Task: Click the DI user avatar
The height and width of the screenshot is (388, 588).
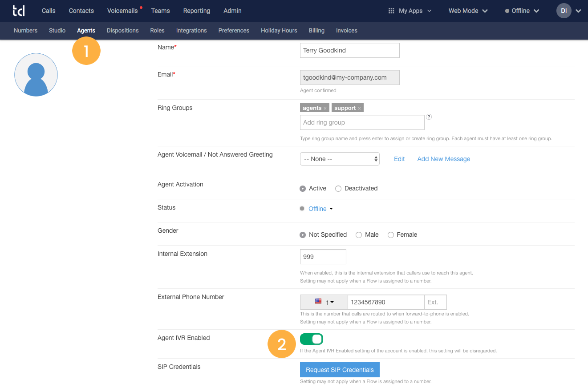Action: point(563,11)
